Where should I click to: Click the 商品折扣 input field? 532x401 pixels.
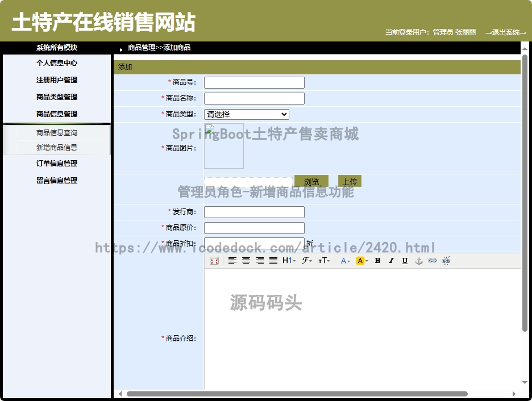[x=254, y=243]
